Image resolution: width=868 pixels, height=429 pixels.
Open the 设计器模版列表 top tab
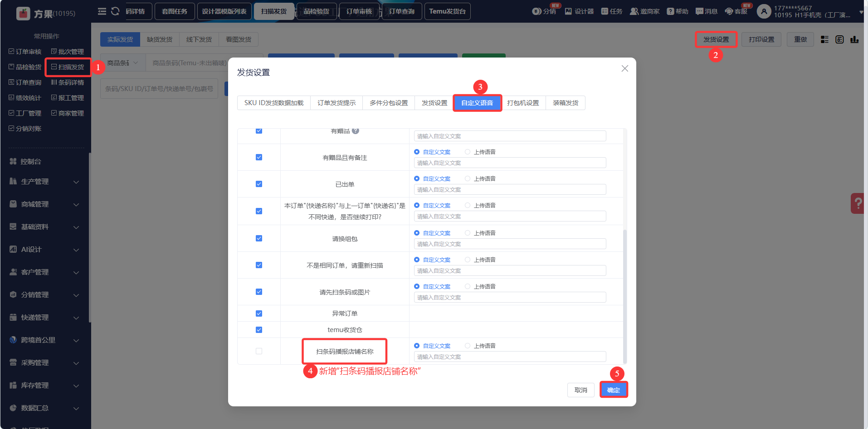coord(224,11)
